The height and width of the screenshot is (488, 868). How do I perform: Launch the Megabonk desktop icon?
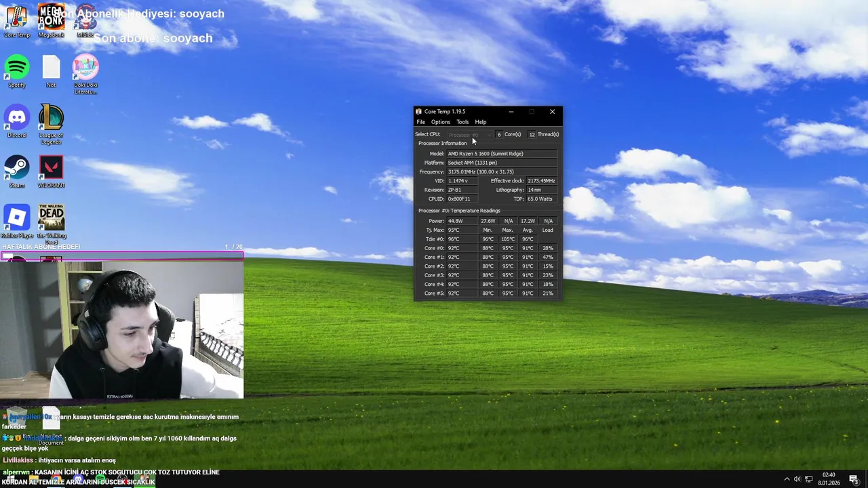(51, 21)
